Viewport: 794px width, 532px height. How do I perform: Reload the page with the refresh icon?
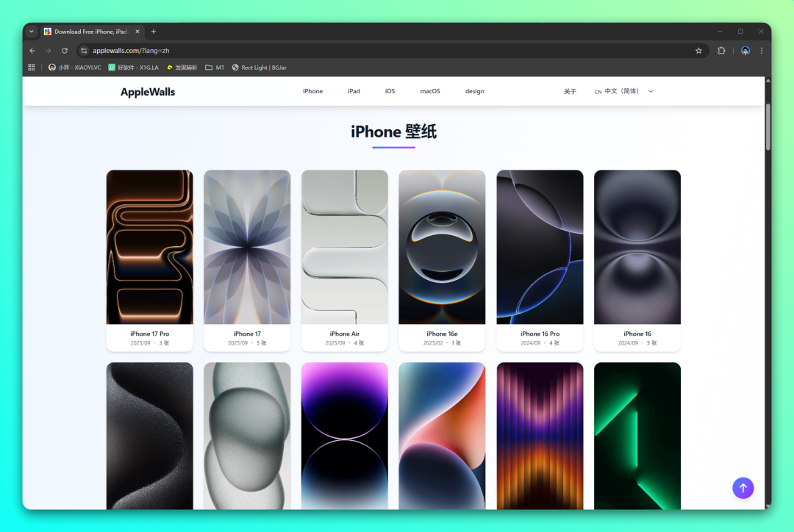(x=65, y=51)
